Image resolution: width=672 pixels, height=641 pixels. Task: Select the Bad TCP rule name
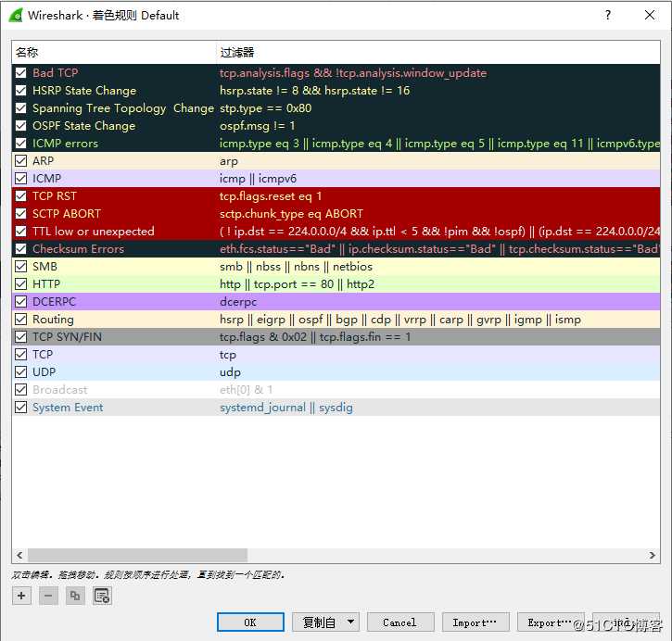pyautogui.click(x=56, y=73)
